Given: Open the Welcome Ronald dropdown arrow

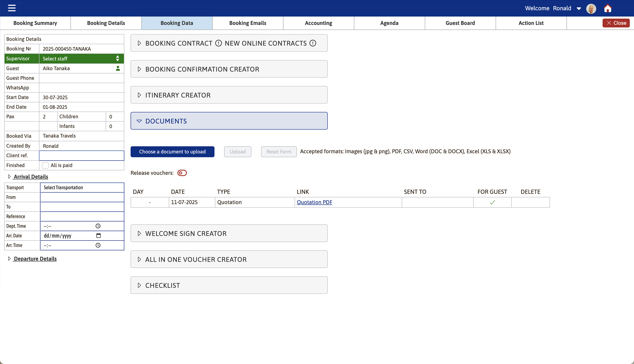Looking at the screenshot, I should (579, 8).
